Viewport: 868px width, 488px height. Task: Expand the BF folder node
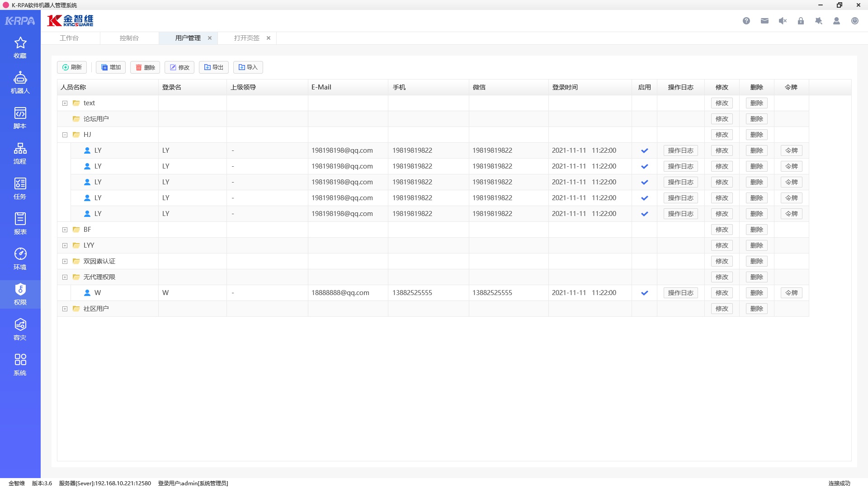(65, 230)
